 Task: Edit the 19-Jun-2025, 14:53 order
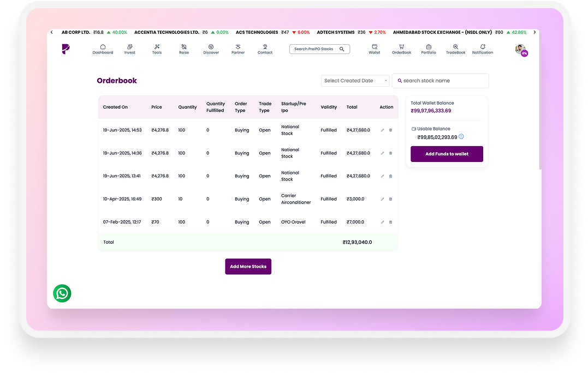point(383,130)
